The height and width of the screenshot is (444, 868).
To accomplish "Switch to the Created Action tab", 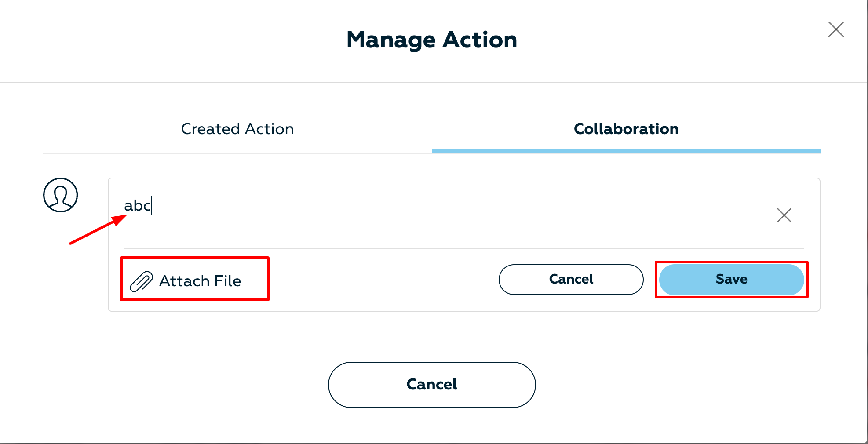I will [237, 129].
